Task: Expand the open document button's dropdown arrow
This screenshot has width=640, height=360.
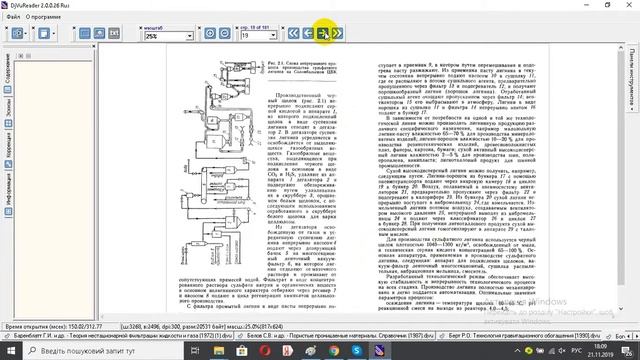Action: coord(26,33)
